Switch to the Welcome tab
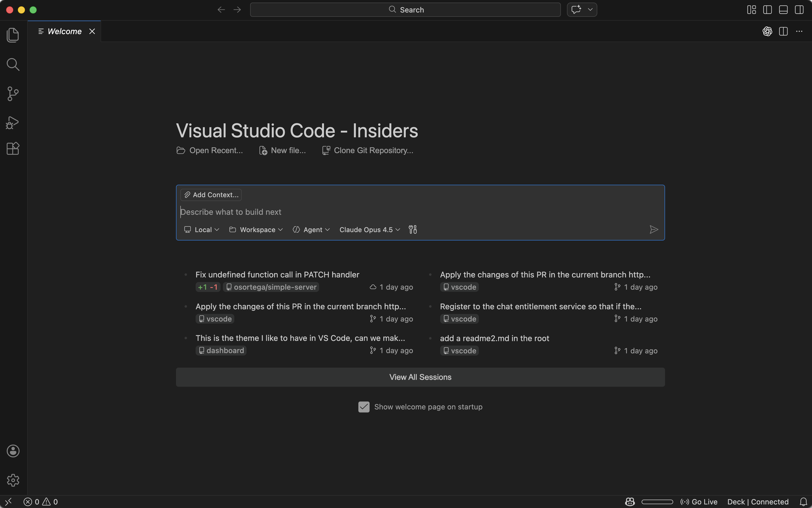Viewport: 812px width, 508px height. [x=64, y=31]
